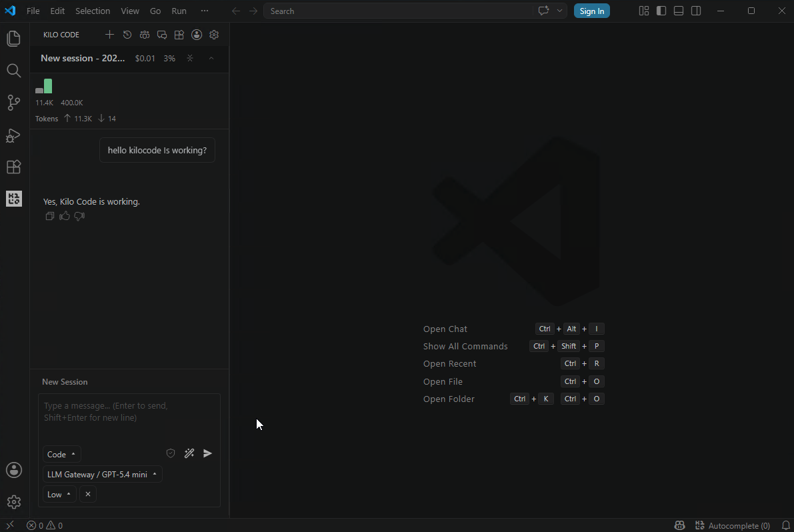Click the Copilot status bar icon

[x=679, y=525]
